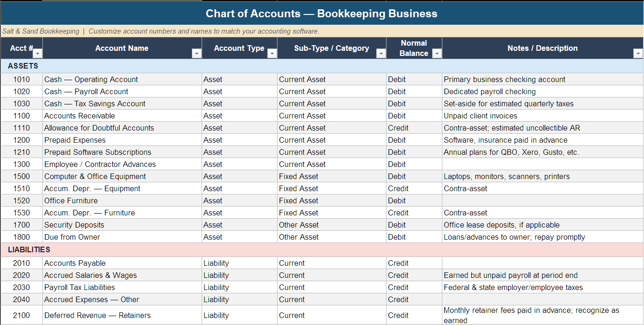Select account number cell 1800
644x325 pixels.
pos(21,237)
